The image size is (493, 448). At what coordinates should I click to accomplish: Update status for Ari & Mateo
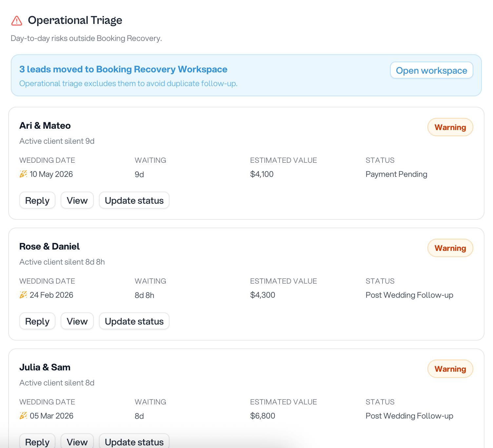[134, 200]
